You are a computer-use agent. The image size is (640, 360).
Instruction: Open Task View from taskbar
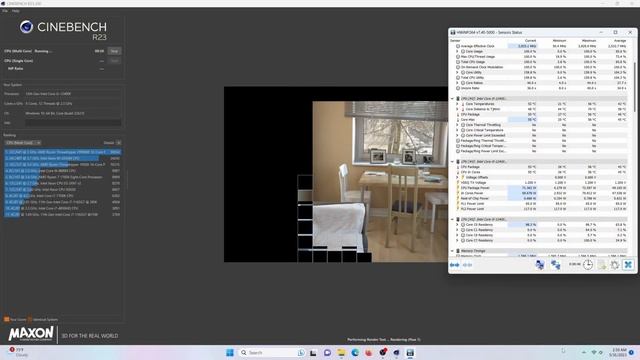313,352
